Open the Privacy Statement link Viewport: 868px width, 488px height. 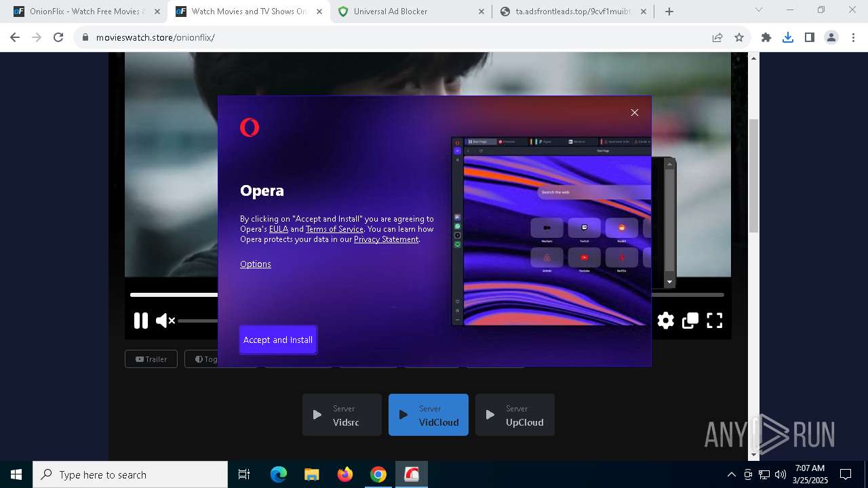click(x=386, y=239)
